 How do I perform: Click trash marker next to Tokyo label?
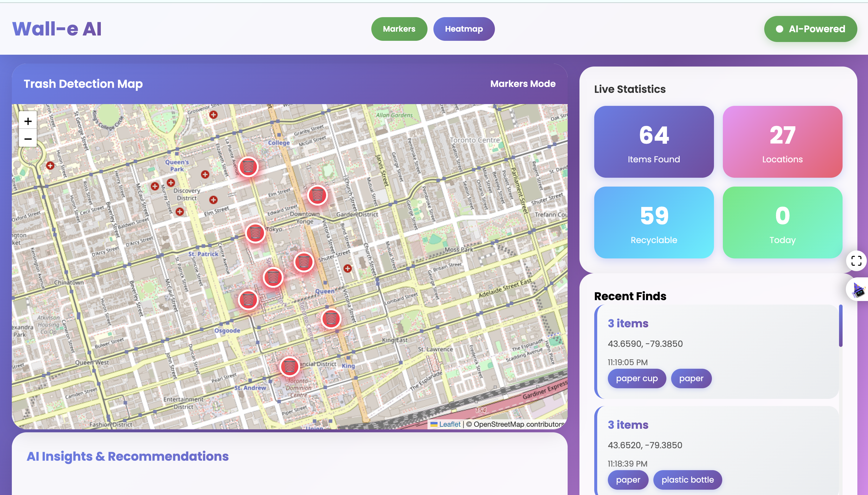pyautogui.click(x=255, y=233)
